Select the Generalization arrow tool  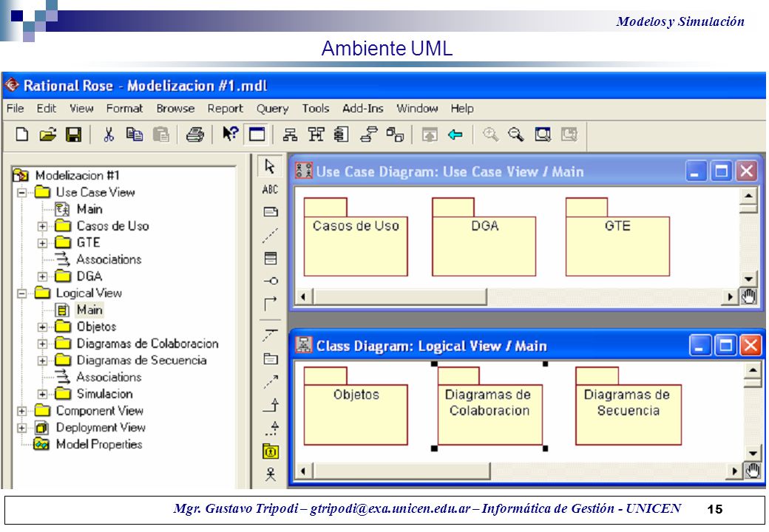(x=271, y=405)
